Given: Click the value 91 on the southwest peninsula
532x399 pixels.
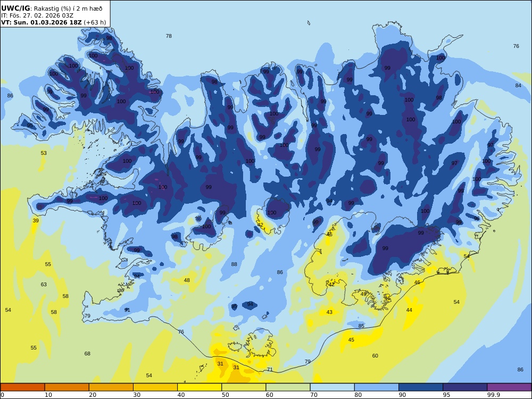Looking at the screenshot, I should (127, 310).
